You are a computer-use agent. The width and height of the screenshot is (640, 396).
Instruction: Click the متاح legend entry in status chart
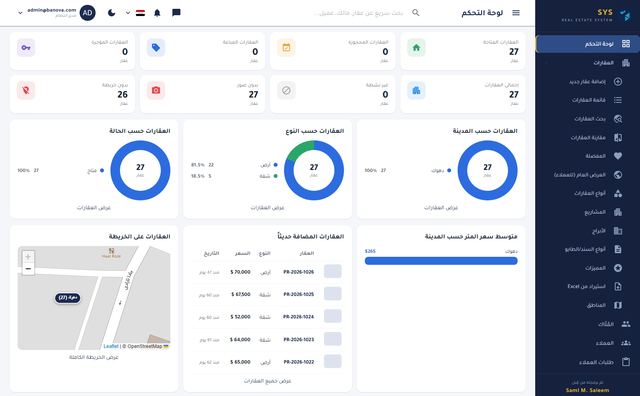pos(96,171)
